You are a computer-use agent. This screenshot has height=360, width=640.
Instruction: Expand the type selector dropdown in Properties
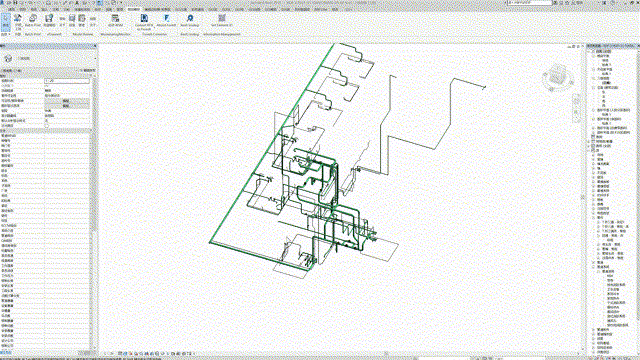tap(94, 58)
